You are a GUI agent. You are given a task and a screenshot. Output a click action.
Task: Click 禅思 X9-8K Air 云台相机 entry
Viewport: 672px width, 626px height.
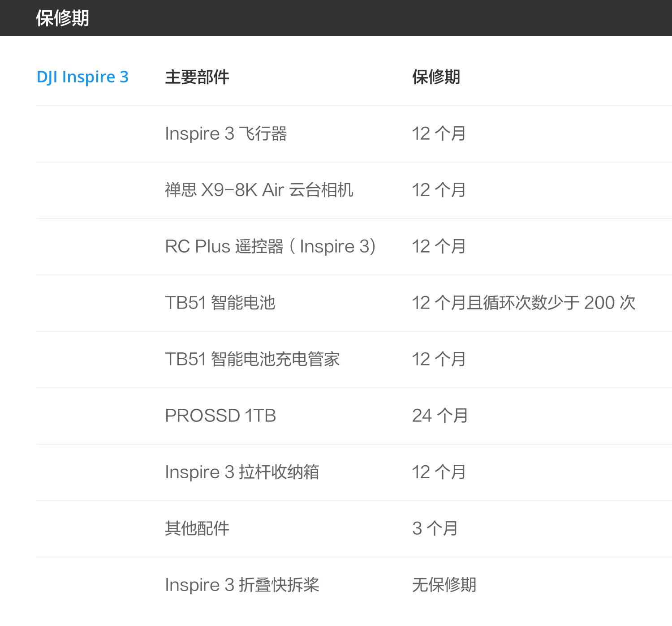(259, 190)
